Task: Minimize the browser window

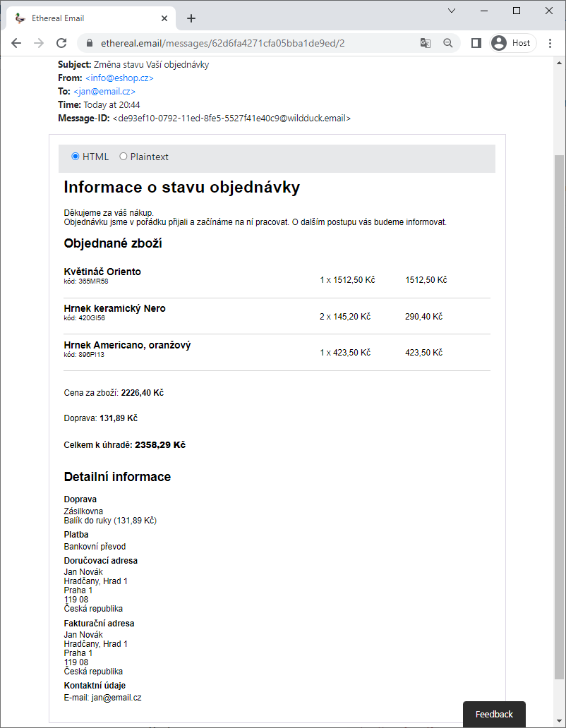Action: (x=484, y=11)
